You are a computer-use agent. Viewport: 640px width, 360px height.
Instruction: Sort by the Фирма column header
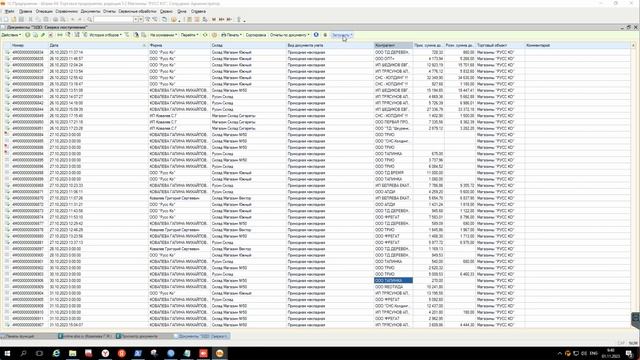pyautogui.click(x=179, y=45)
